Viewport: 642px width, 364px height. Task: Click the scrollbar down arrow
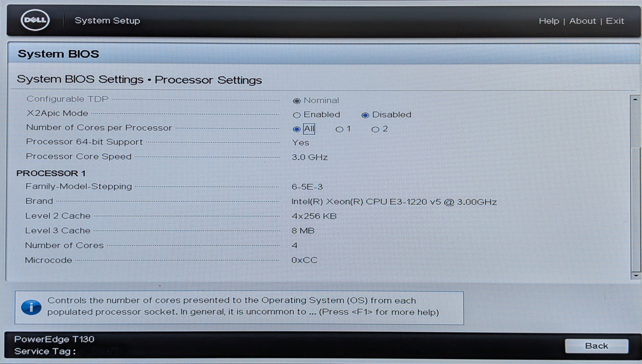(x=635, y=275)
